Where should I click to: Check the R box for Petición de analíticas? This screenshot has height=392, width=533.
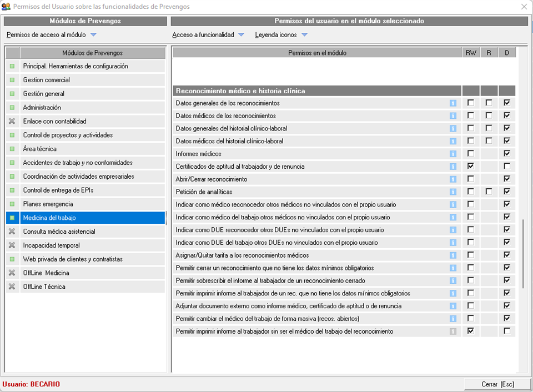tap(489, 192)
